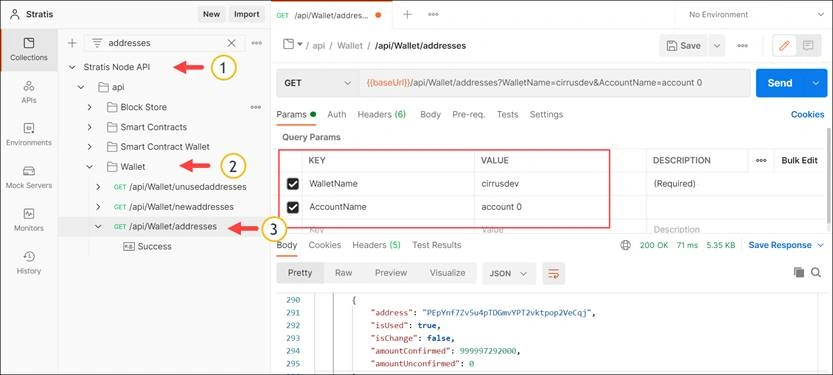Open the Mock Servers sidebar panel
This screenshot has height=375, width=833.
tap(29, 178)
